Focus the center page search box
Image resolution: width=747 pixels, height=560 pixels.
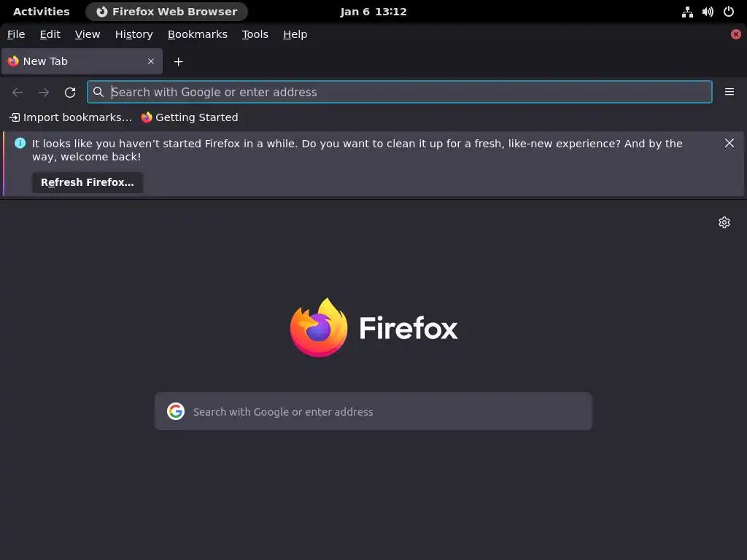pyautogui.click(x=373, y=411)
